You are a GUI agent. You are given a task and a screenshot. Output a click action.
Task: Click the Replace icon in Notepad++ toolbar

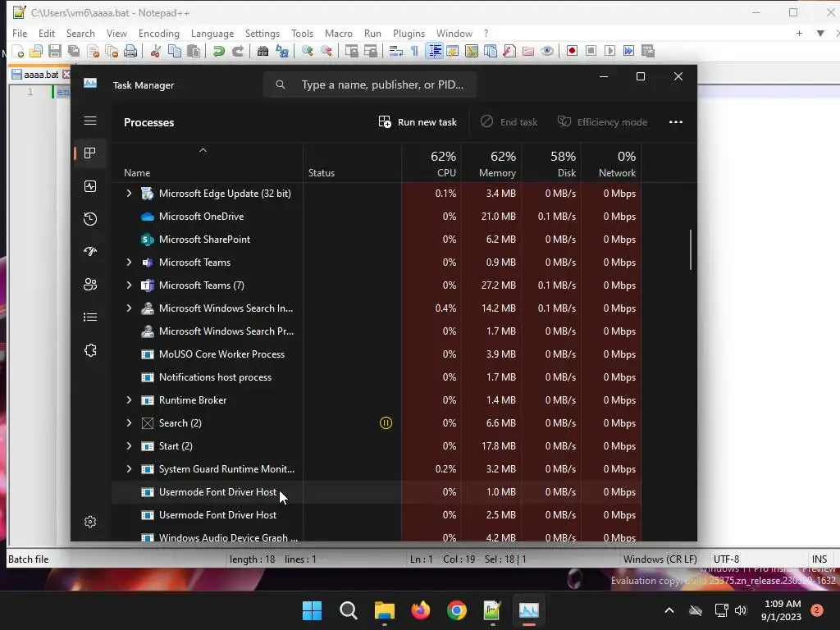click(282, 51)
